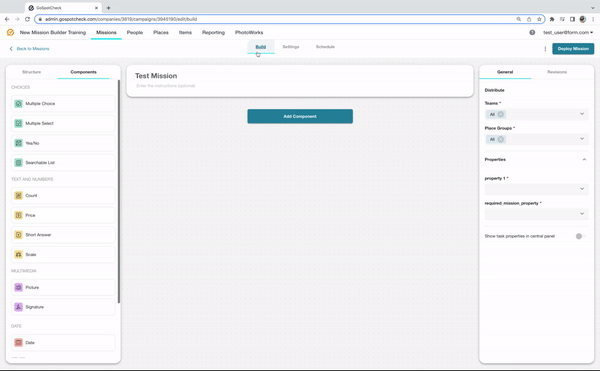Click the Date component icon

click(x=18, y=343)
